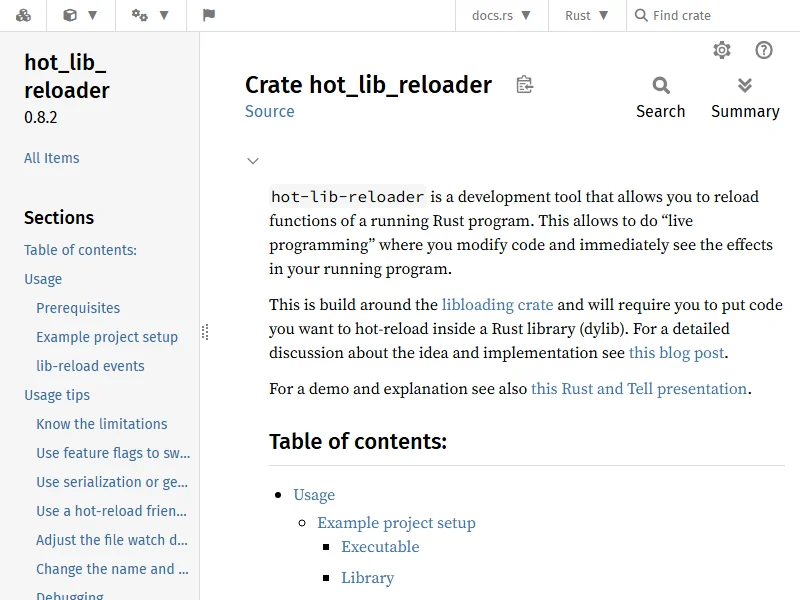The height and width of the screenshot is (600, 800).
Task: Expand the Rust menu in top bar
Action: 586,16
